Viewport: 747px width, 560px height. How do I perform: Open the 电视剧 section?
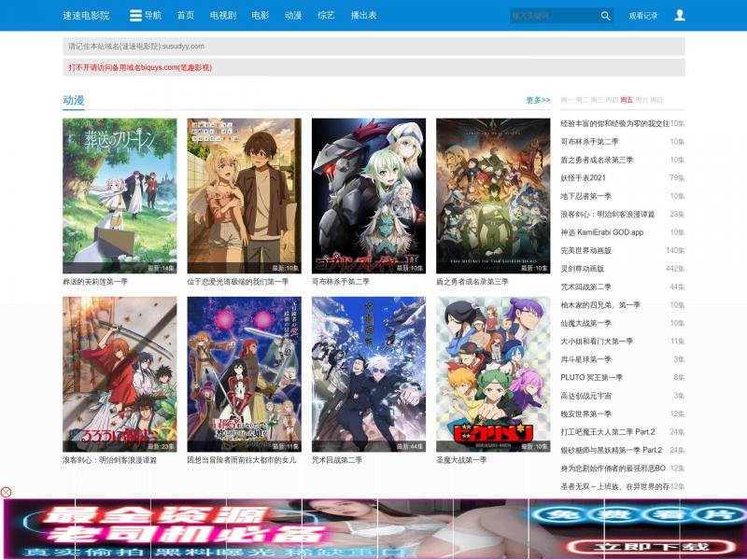[223, 15]
